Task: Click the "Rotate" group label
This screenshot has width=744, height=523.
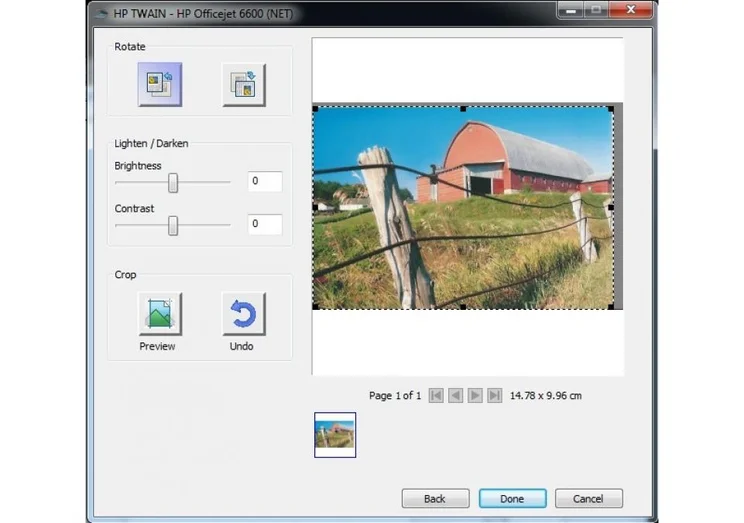Action: [x=130, y=47]
